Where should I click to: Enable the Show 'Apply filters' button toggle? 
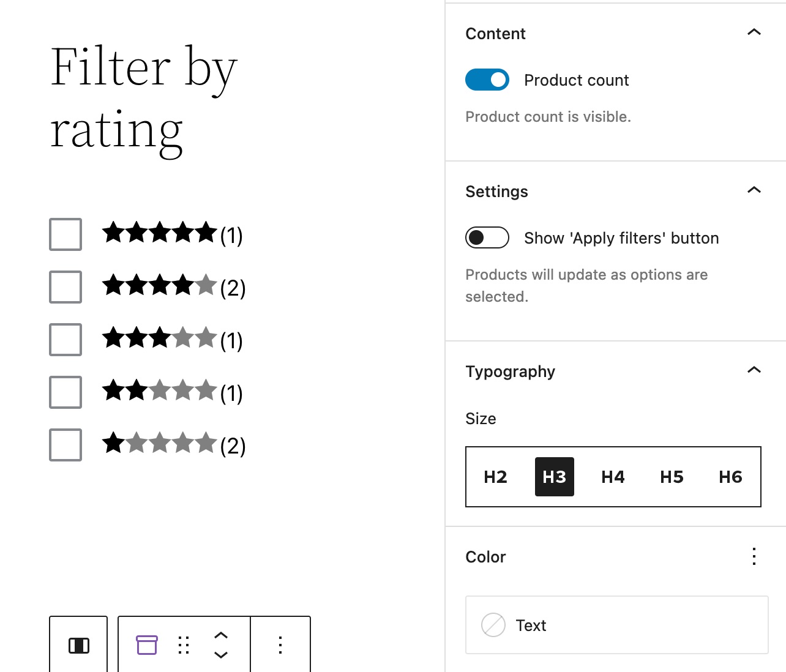coord(487,237)
